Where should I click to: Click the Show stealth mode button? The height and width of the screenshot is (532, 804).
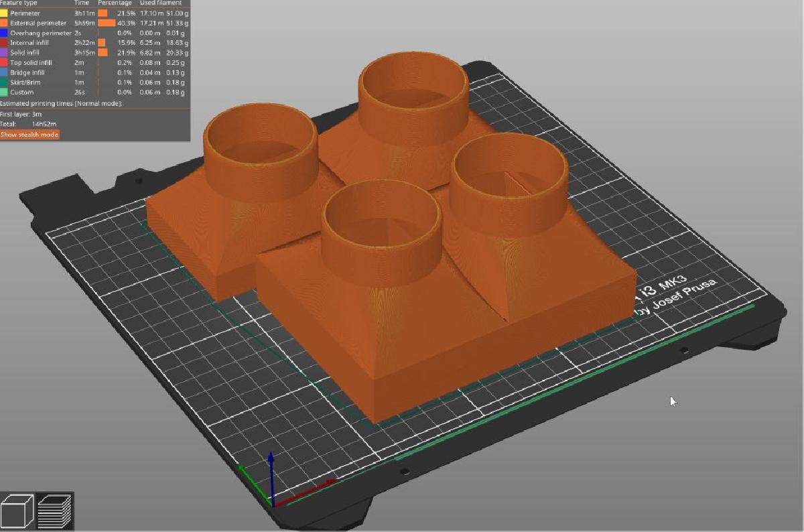[29, 135]
